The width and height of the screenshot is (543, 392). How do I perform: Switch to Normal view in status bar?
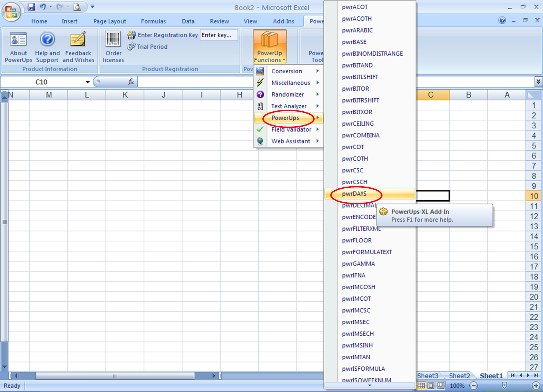(x=421, y=386)
